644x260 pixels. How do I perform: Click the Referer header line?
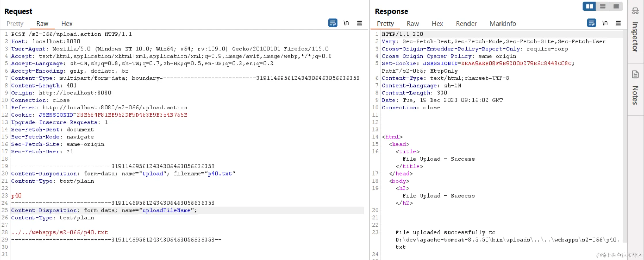pos(99,108)
